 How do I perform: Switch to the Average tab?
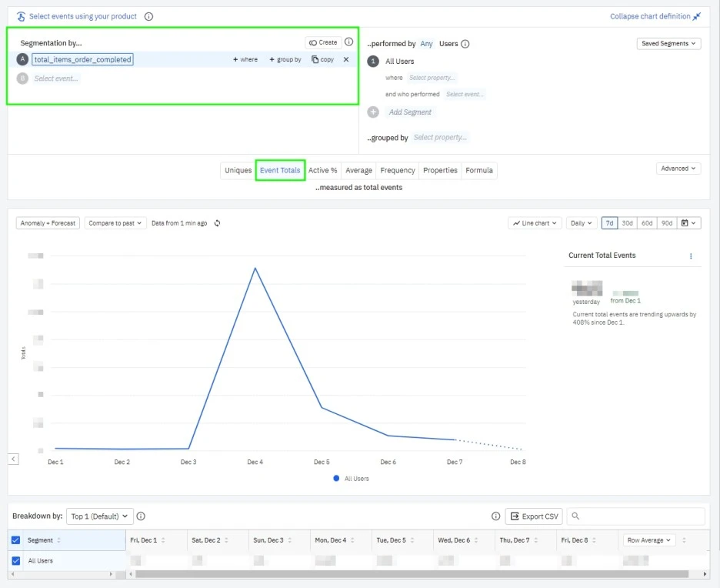[358, 170]
